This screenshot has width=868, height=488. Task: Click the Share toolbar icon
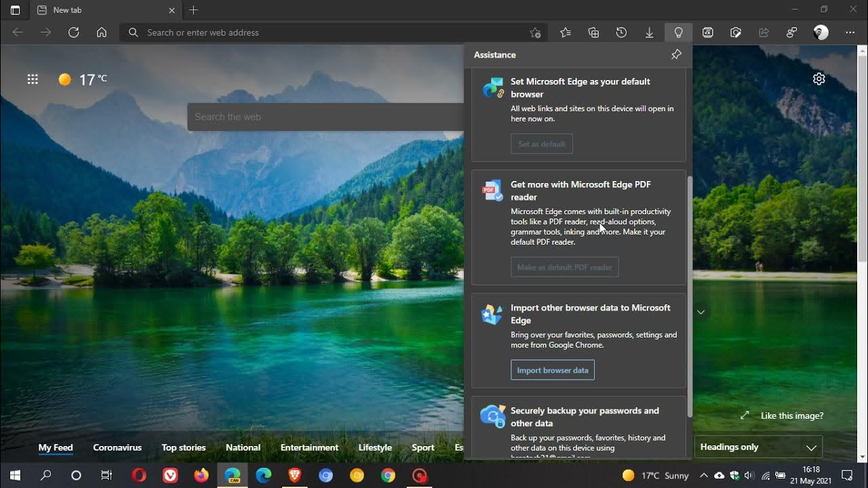coord(764,33)
